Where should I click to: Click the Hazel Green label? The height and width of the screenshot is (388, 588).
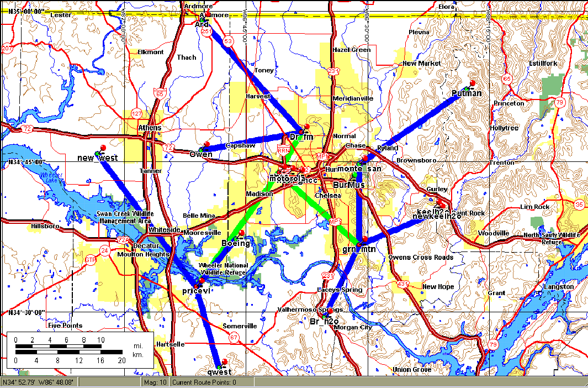[351, 50]
